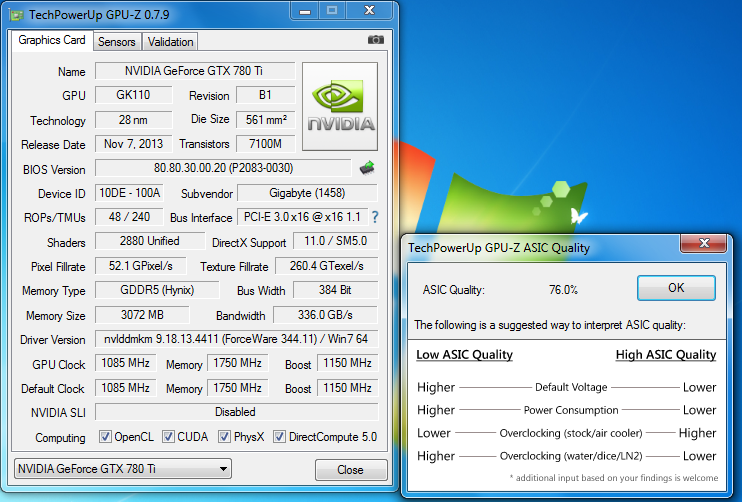Click the Shaders field 2880 Unified
Screen dimensions: 742x502
coord(150,241)
